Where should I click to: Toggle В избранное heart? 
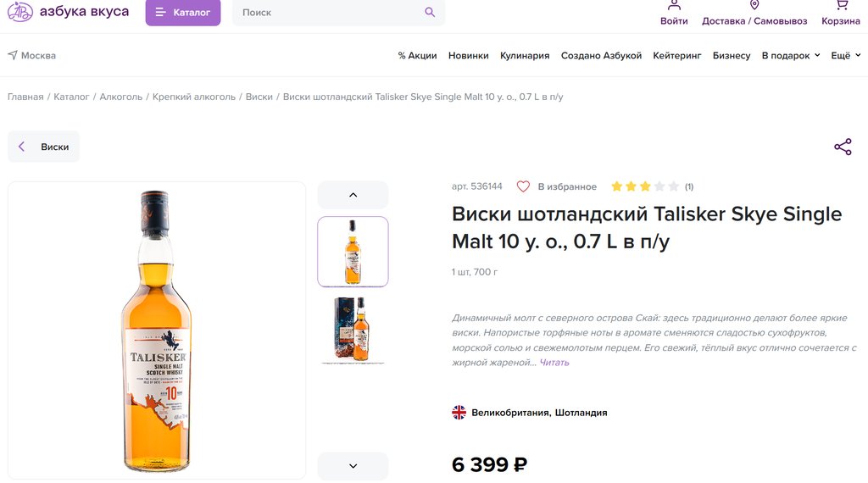[x=523, y=186]
